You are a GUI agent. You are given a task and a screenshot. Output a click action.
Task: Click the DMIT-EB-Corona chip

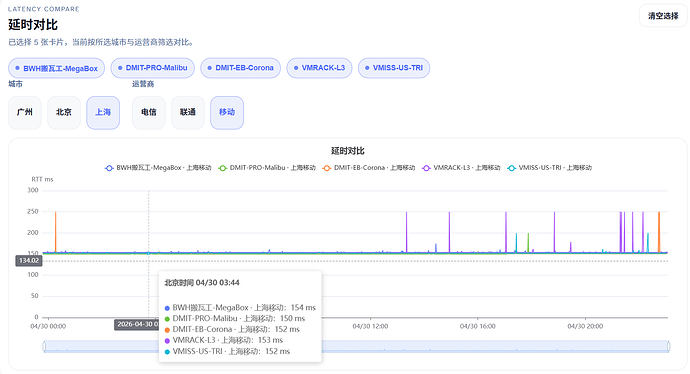point(240,68)
